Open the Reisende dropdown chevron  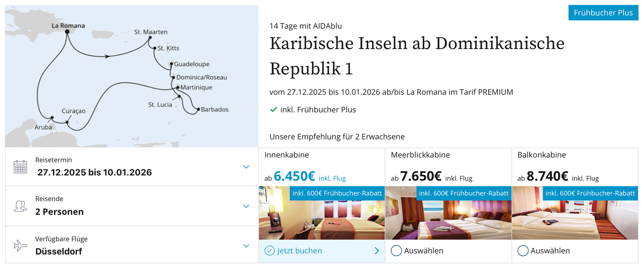pyautogui.click(x=246, y=206)
